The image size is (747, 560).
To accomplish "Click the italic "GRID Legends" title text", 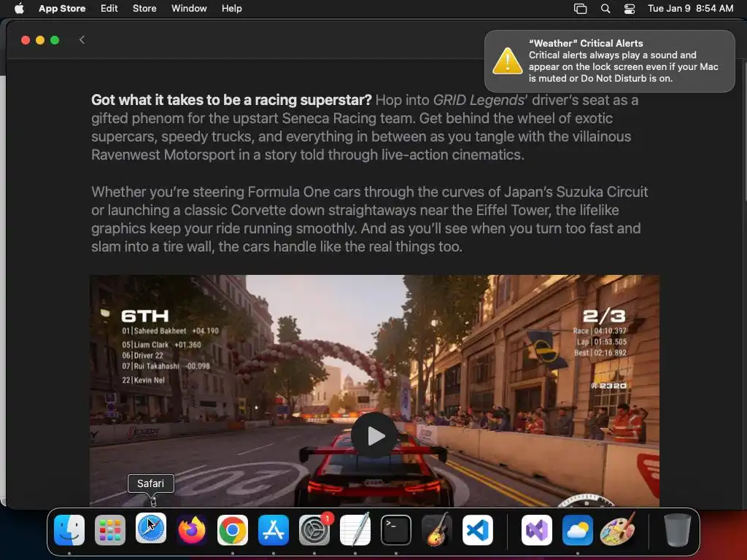I will pyautogui.click(x=480, y=100).
